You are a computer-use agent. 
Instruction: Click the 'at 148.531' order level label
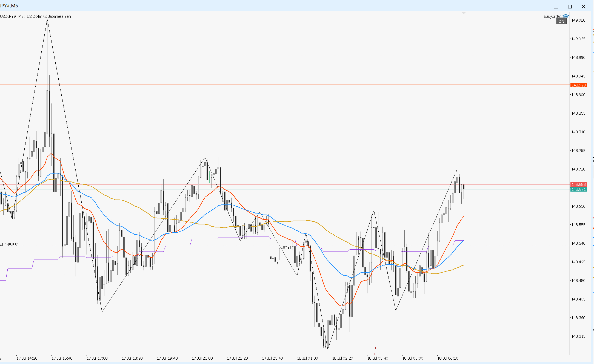10,245
